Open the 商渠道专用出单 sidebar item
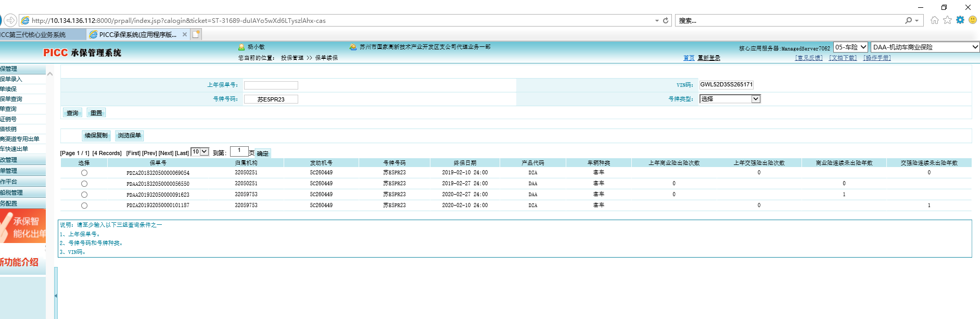 tap(20, 139)
